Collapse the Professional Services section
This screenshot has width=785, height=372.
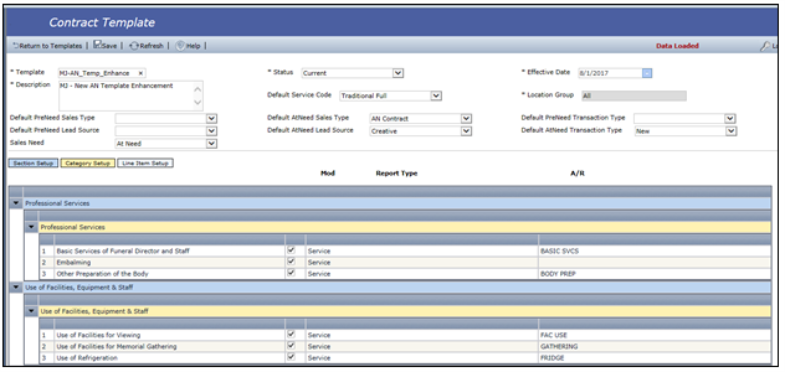(17, 203)
